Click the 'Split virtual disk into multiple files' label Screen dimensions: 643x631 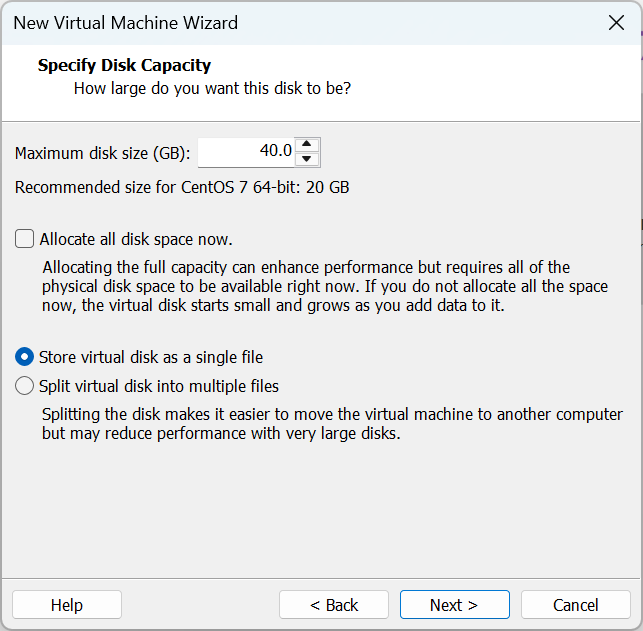click(159, 386)
